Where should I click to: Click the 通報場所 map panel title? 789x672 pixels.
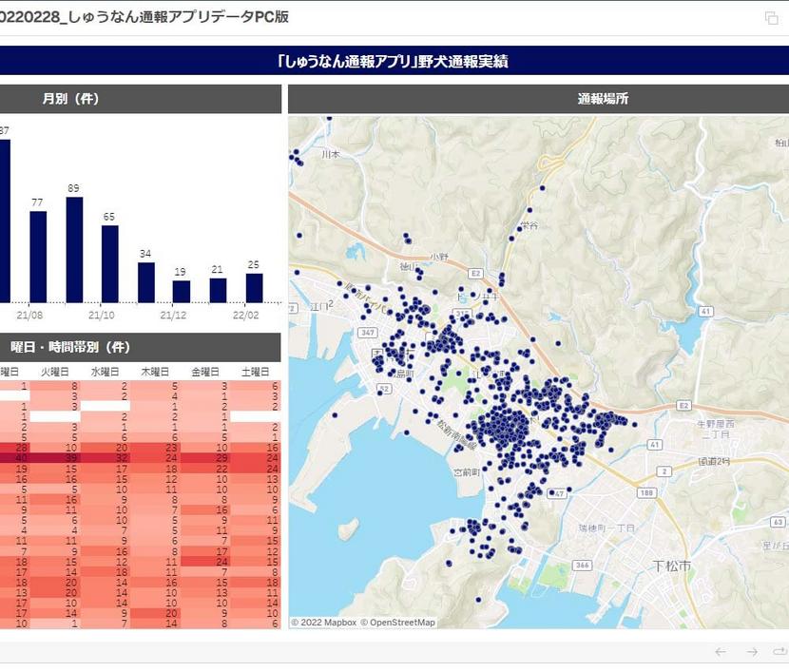603,99
